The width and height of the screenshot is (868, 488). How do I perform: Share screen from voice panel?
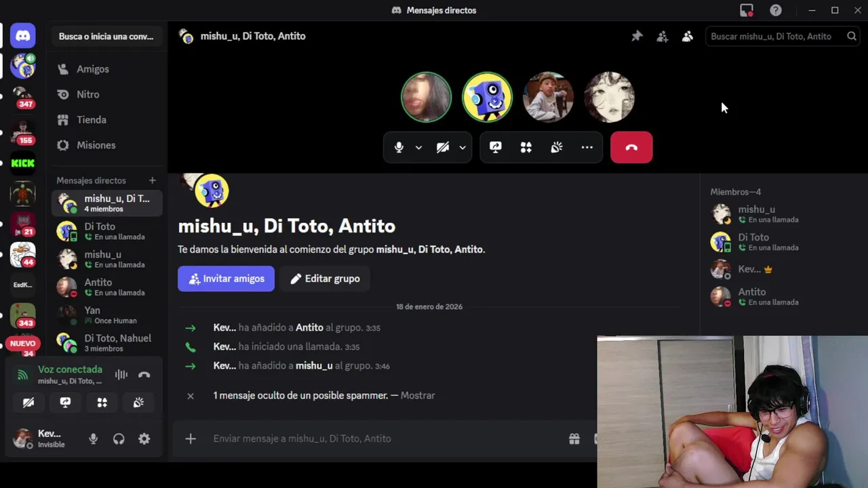(65, 403)
